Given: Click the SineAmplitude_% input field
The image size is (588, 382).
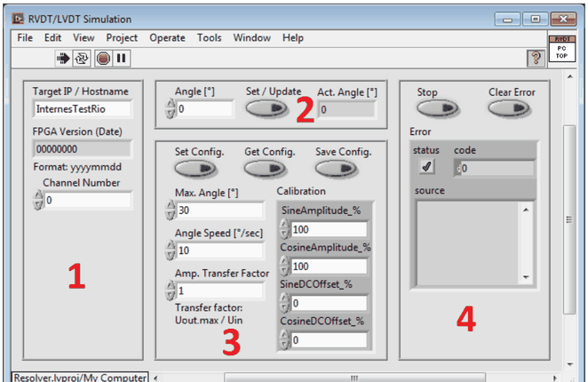Looking at the screenshot, I should point(330,229).
